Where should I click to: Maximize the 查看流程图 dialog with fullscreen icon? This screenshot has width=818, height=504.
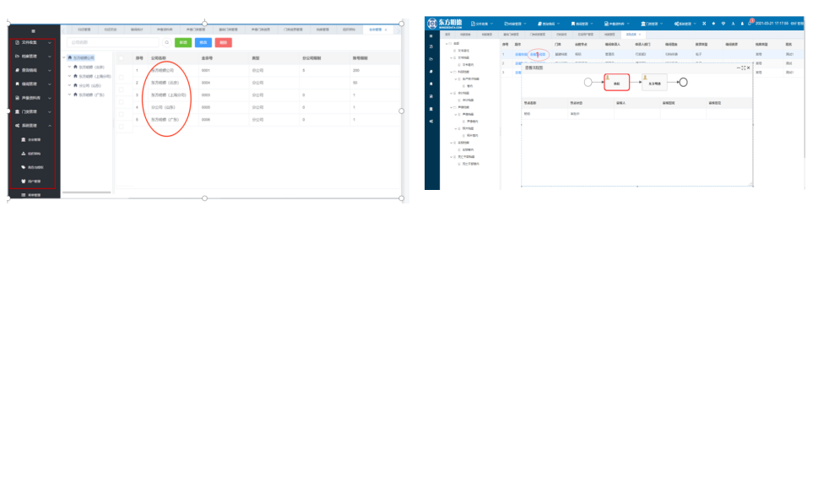744,68
